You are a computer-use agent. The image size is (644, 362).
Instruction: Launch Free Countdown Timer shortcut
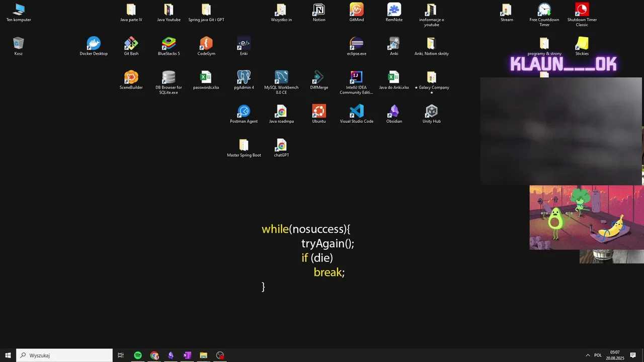(x=544, y=15)
